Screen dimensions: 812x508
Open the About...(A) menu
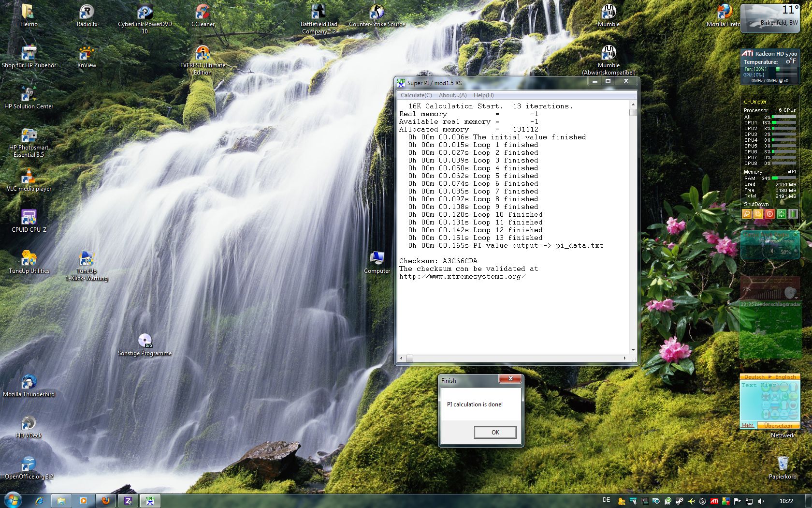[452, 95]
